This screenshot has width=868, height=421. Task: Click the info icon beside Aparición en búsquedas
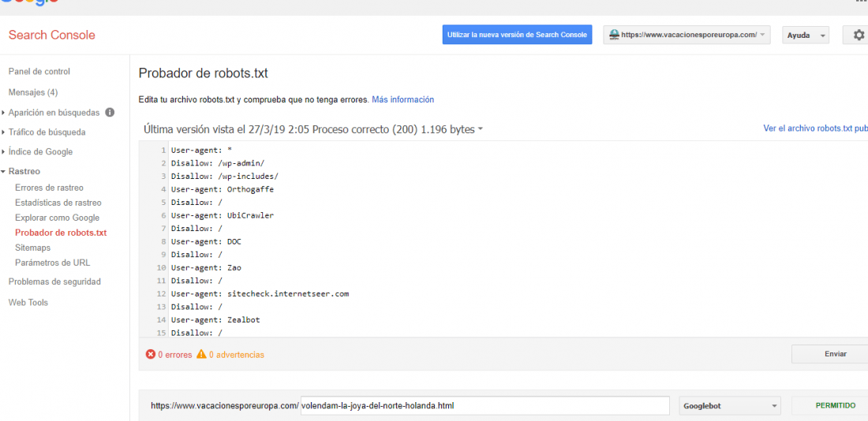pos(110,112)
